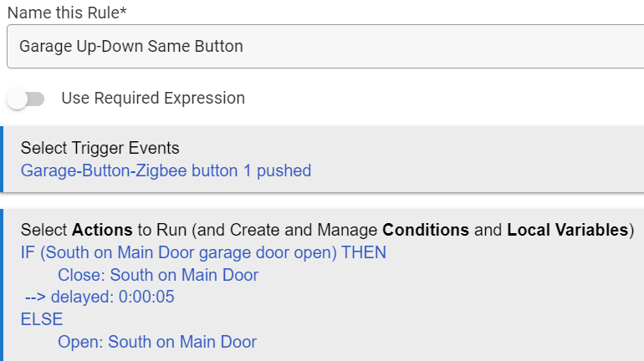Image resolution: width=644 pixels, height=361 pixels.
Task: Click the Select Actions to Run heading
Action: coord(326,230)
